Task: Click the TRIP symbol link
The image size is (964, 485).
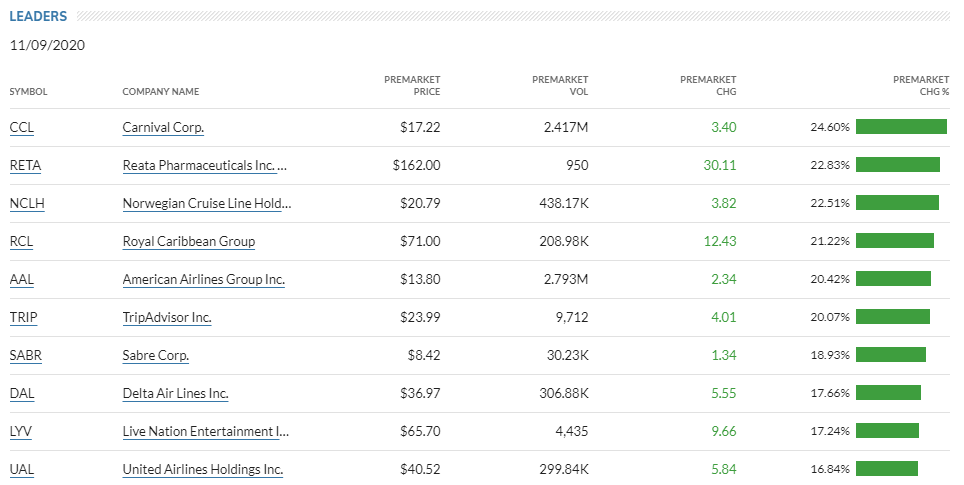Action: click(23, 318)
